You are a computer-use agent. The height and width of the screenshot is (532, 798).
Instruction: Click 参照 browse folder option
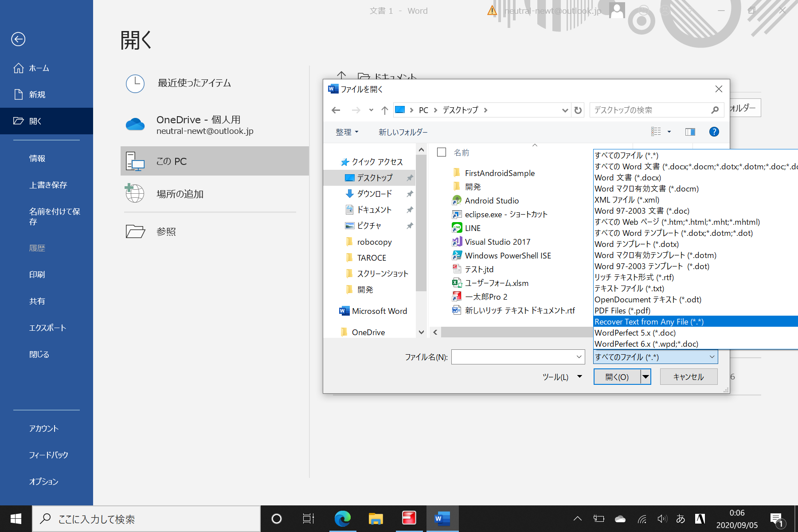coord(215,231)
